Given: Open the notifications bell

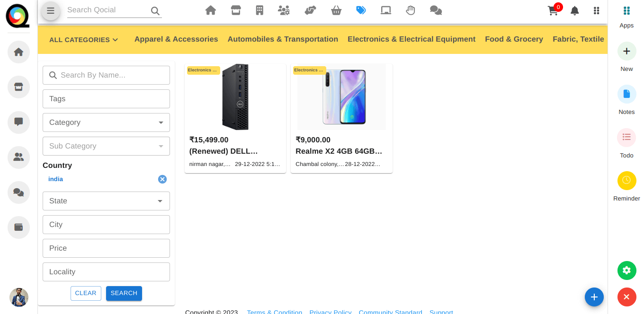Looking at the screenshot, I should tap(575, 10).
